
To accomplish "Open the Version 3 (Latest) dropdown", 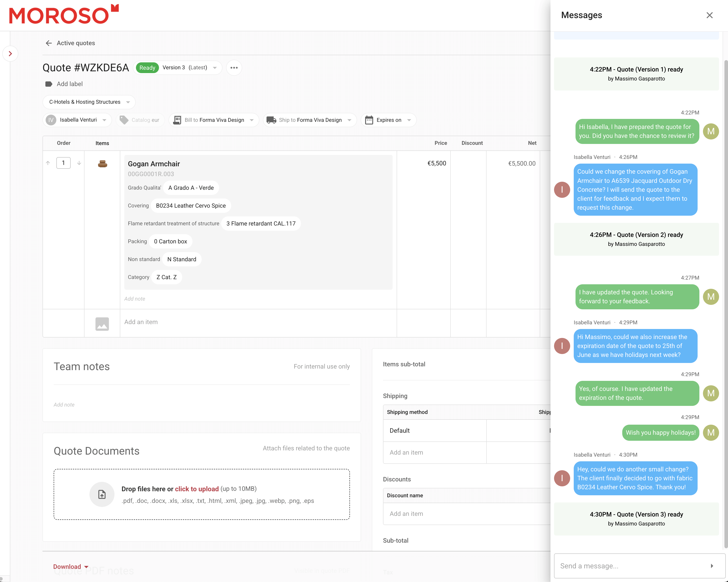I will tap(189, 67).
